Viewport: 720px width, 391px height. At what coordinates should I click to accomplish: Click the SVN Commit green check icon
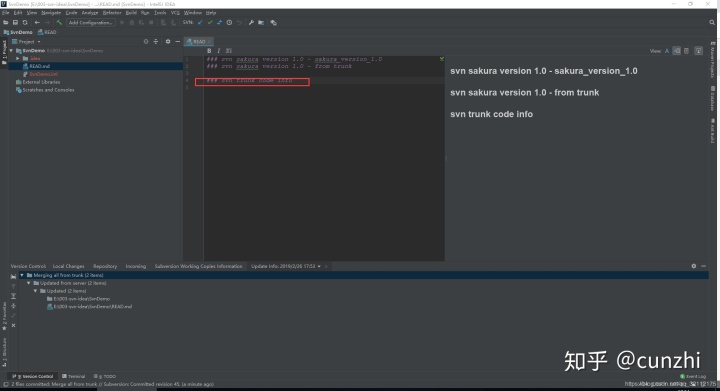click(210, 22)
